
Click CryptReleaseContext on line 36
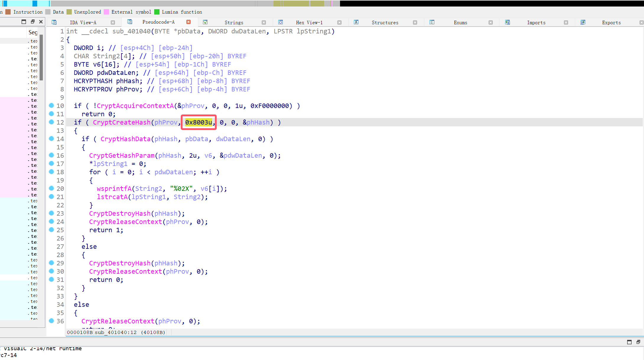(118, 321)
